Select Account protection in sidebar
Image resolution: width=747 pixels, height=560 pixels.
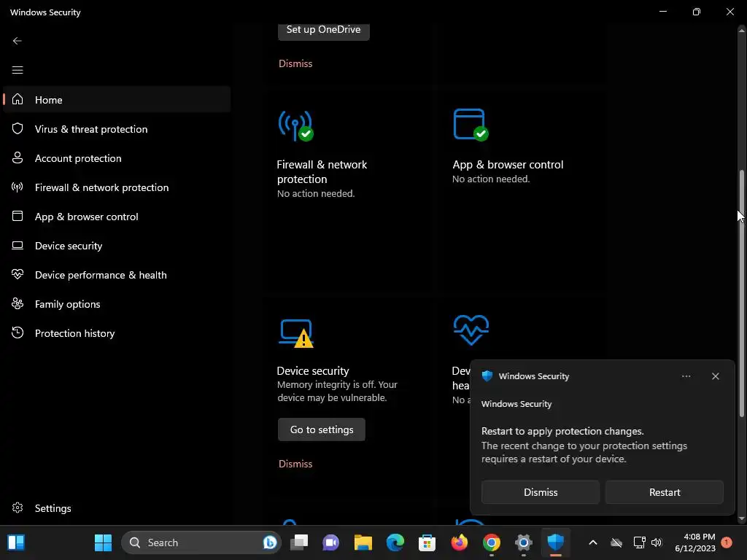[117, 158]
